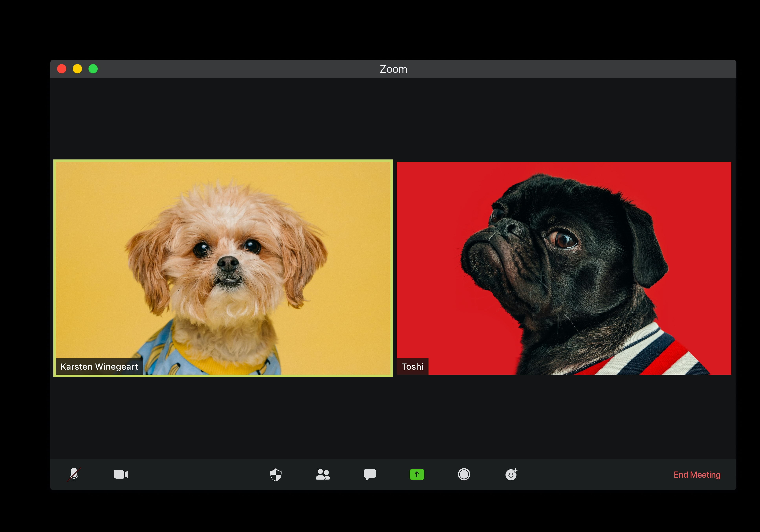
Task: Minimize the window using the yellow button
Action: coord(77,69)
